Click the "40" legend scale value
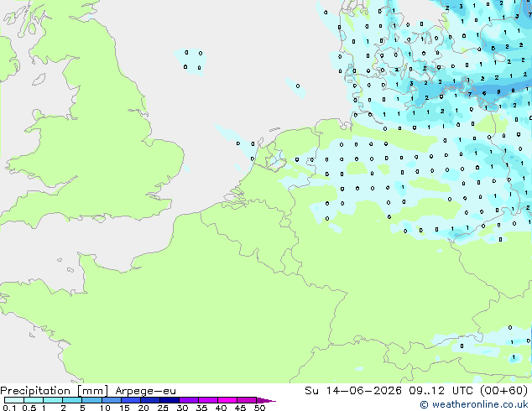This screenshot has width=532, height=411. [x=221, y=408]
